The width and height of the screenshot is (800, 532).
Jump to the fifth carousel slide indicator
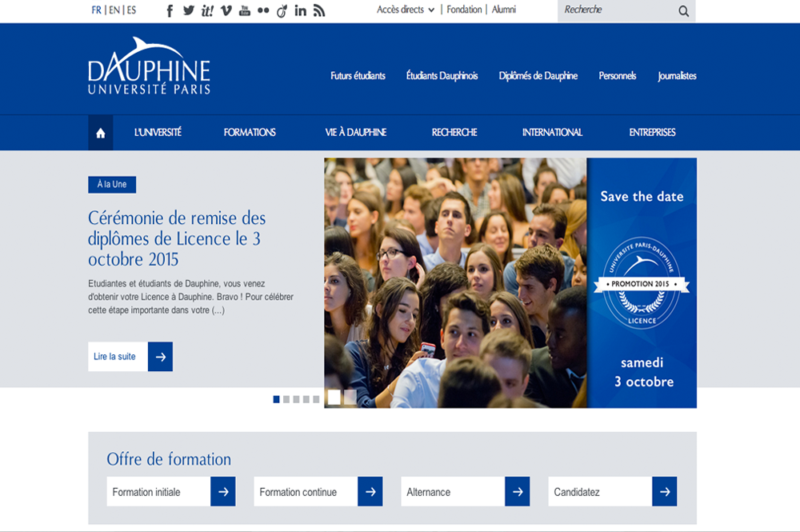(x=316, y=399)
